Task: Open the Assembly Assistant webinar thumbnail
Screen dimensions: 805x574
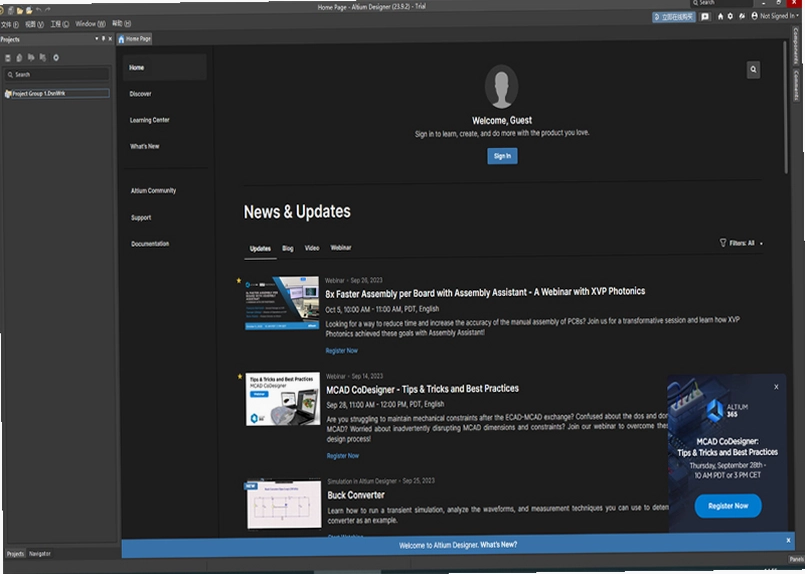Action: pos(282,303)
